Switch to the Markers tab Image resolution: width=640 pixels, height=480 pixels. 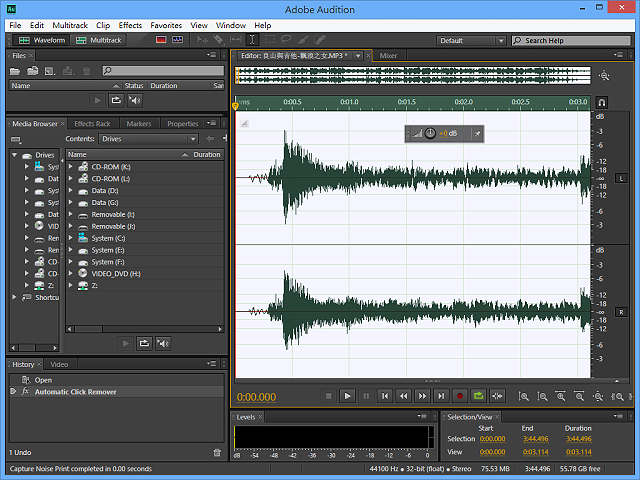(x=139, y=124)
